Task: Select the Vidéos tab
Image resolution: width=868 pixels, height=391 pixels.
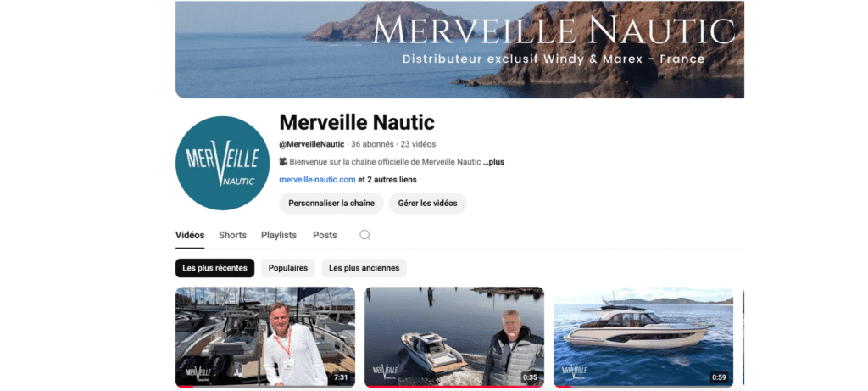Action: (x=190, y=235)
